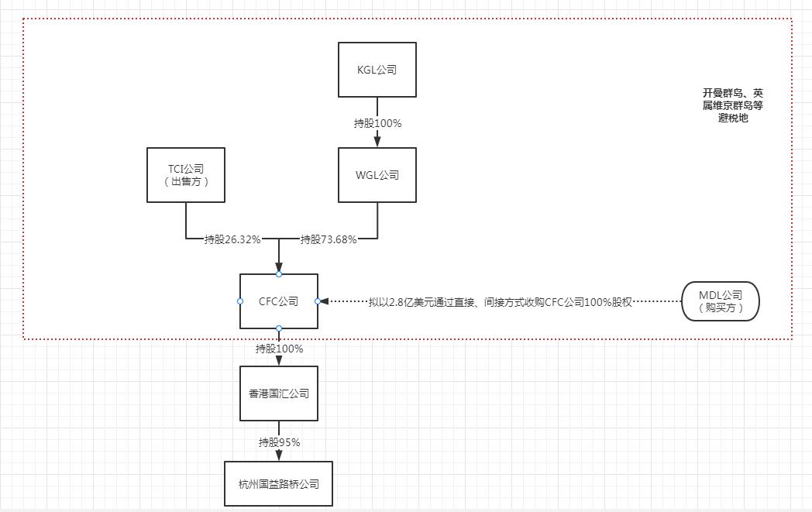Image resolution: width=812 pixels, height=512 pixels.
Task: Click the 拟以2.8亿美元 acquisition label text
Action: (x=501, y=302)
